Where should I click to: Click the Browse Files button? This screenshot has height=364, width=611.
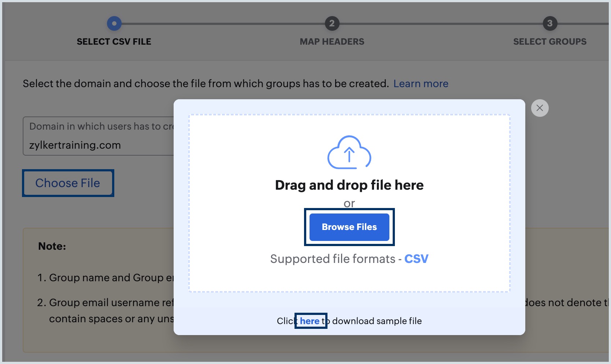click(x=349, y=227)
